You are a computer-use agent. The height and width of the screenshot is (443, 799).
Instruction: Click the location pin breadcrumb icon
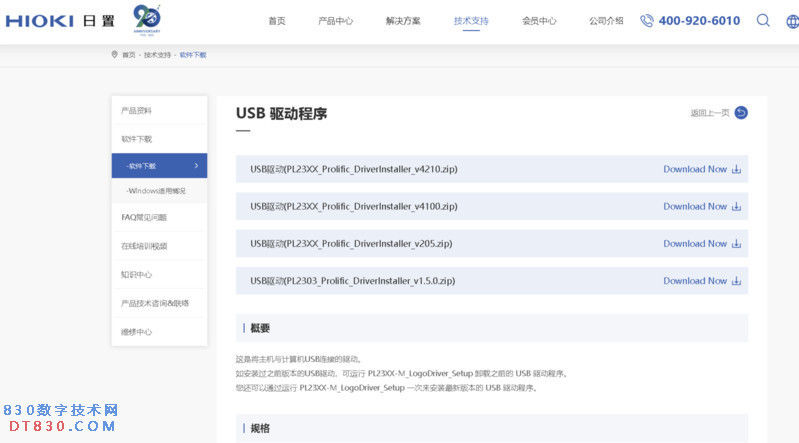point(114,55)
